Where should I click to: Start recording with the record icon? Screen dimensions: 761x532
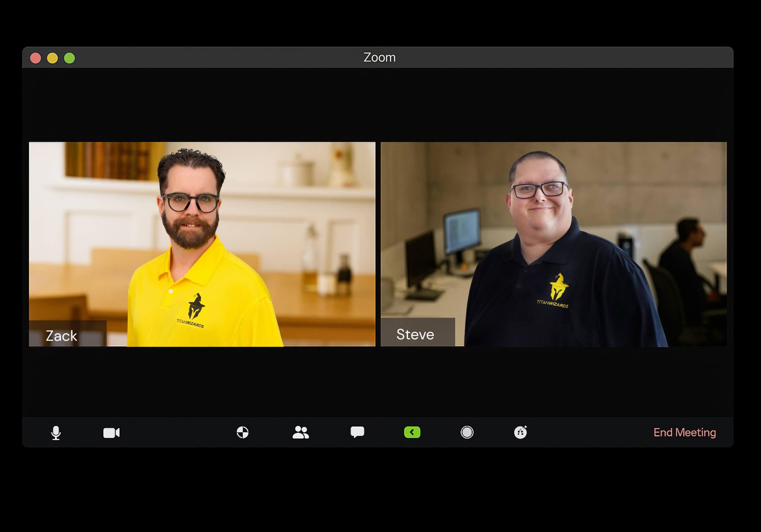(467, 432)
